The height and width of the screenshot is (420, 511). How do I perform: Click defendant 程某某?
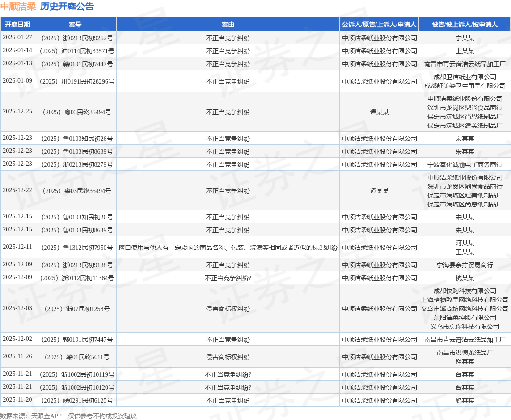click(465, 362)
